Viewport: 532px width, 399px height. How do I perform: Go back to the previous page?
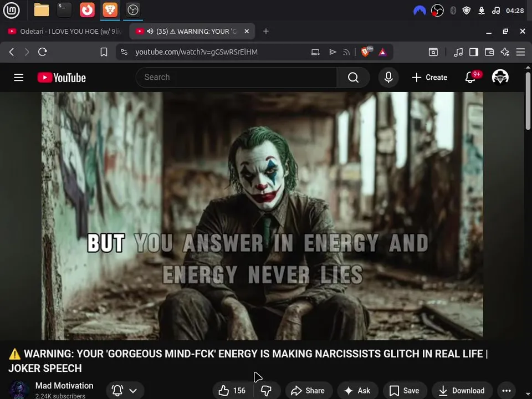pos(12,52)
